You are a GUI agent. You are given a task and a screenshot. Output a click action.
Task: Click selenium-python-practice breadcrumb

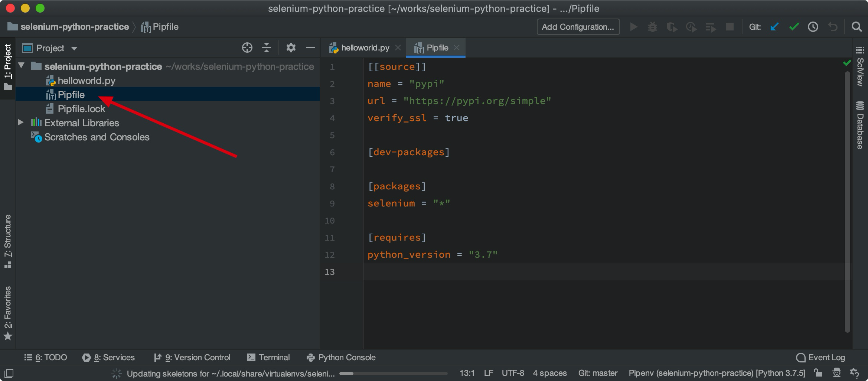point(68,27)
